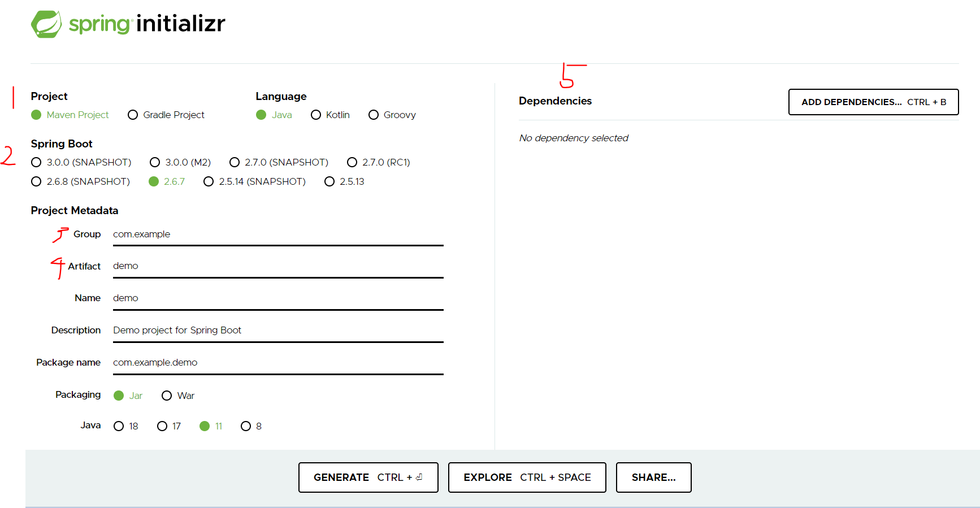The image size is (980, 508).
Task: Click the Spring Initializr leaf logo
Action: pyautogui.click(x=46, y=24)
